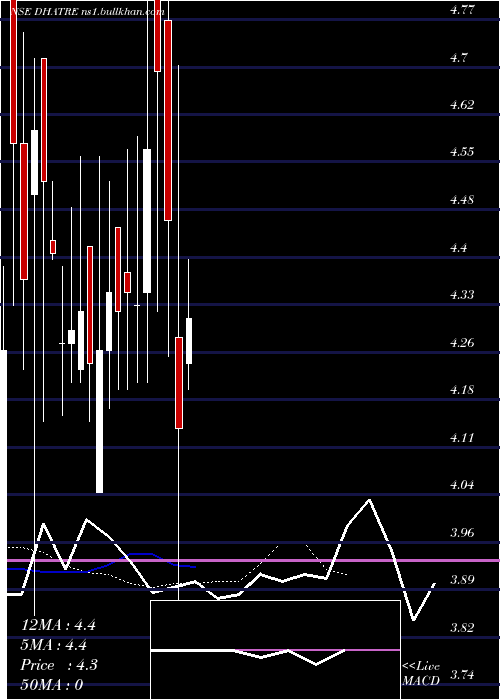Click the 4.4 price axis label
The height and width of the screenshot is (700, 500).
[458, 247]
